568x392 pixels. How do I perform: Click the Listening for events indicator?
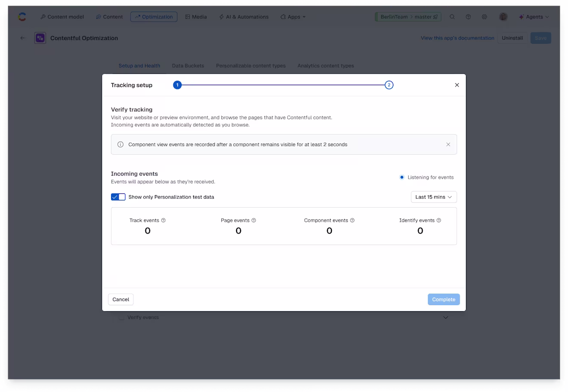[426, 177]
